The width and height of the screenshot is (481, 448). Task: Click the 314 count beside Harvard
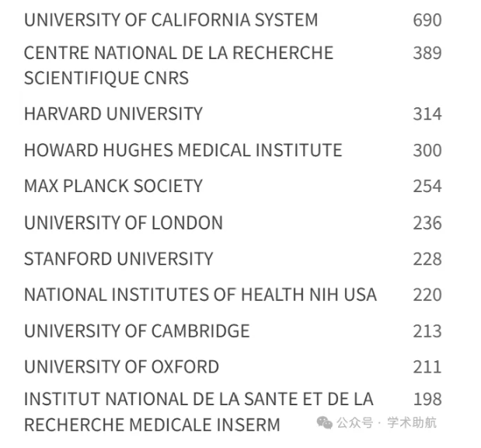pos(427,114)
